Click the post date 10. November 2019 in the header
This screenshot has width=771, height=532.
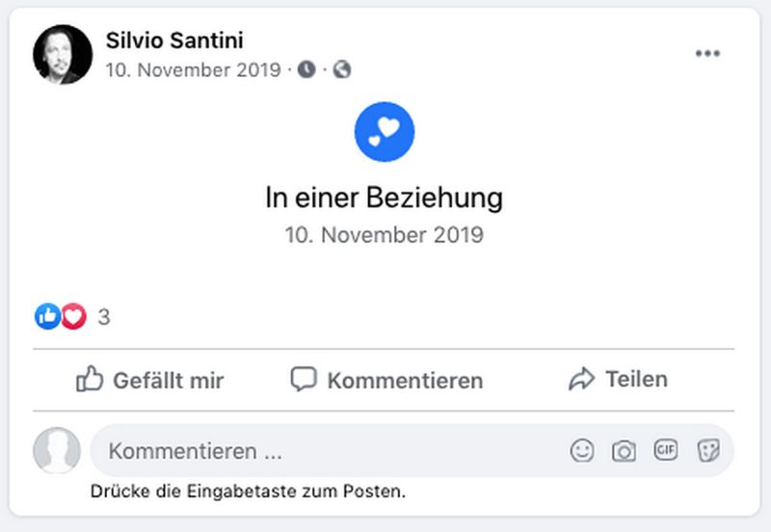(194, 69)
